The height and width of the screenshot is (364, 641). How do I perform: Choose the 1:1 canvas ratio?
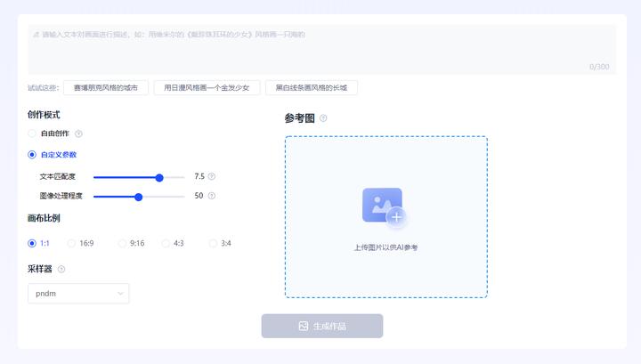coord(32,243)
